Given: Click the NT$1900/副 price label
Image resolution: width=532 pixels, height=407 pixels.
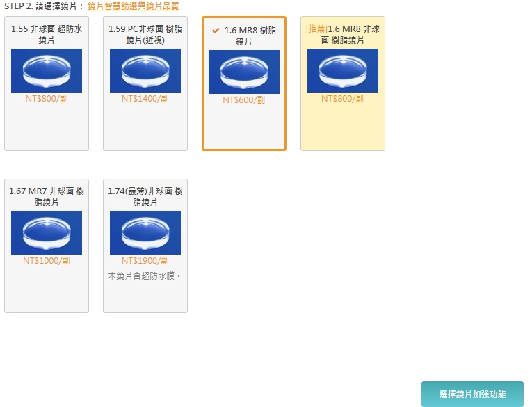Looking at the screenshot, I should click(x=145, y=261).
